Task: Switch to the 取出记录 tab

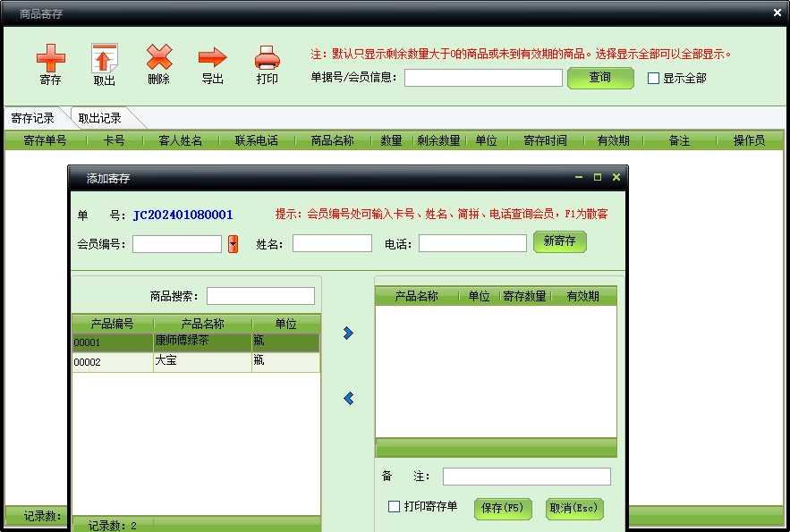Action: pyautogui.click(x=99, y=118)
